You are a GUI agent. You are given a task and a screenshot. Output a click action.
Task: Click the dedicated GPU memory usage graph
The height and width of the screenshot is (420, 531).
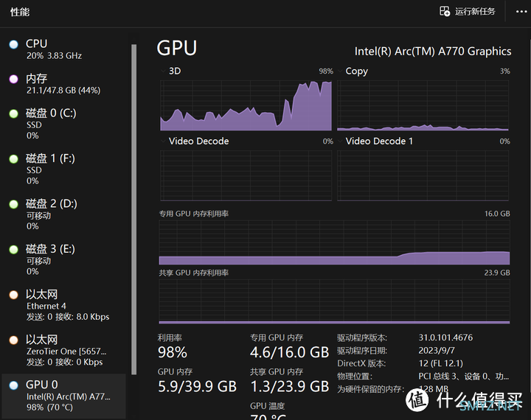[334, 242]
